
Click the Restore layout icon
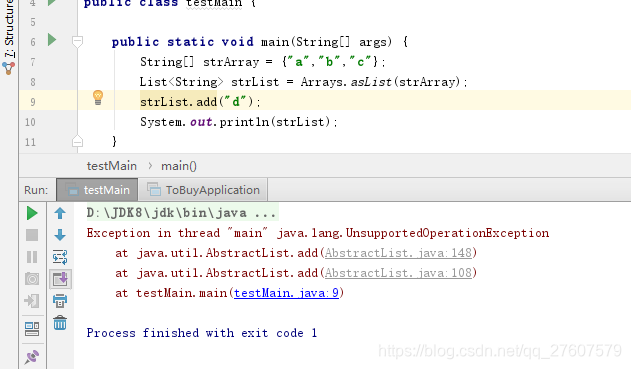pos(32,329)
